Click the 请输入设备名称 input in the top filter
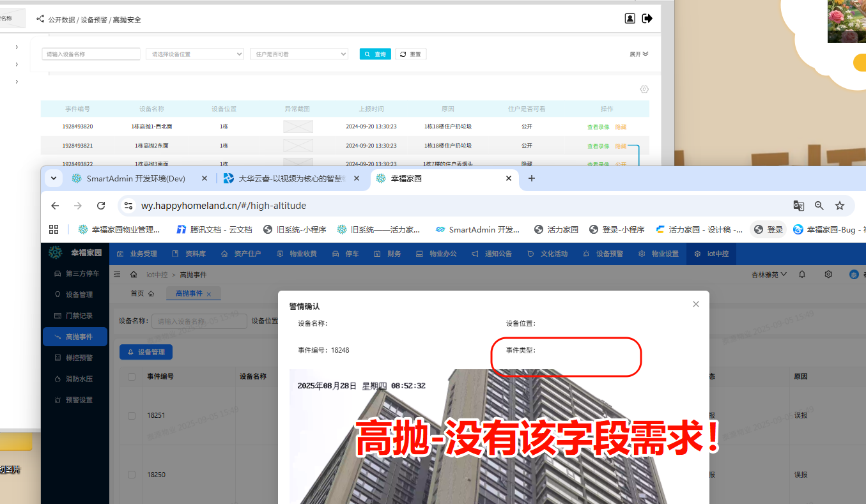 point(91,54)
